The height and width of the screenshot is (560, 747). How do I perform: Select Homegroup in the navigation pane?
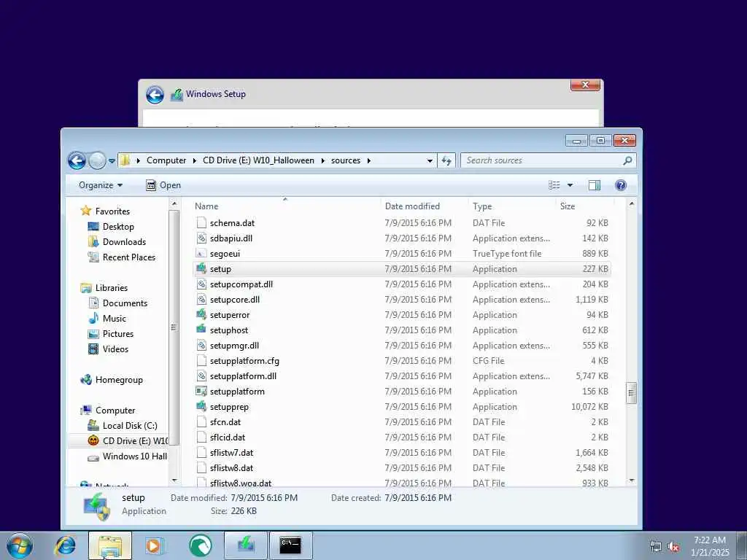(119, 379)
